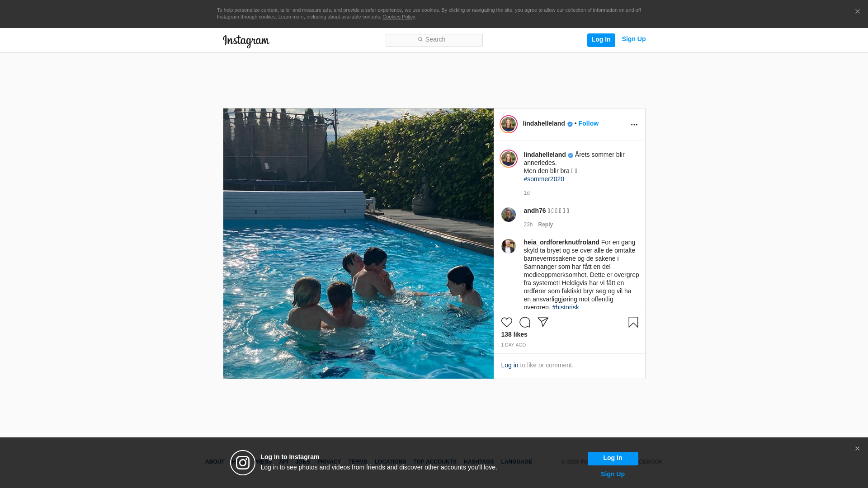Open the Cookies Policy link
868x488 pixels.
pyautogui.click(x=398, y=17)
